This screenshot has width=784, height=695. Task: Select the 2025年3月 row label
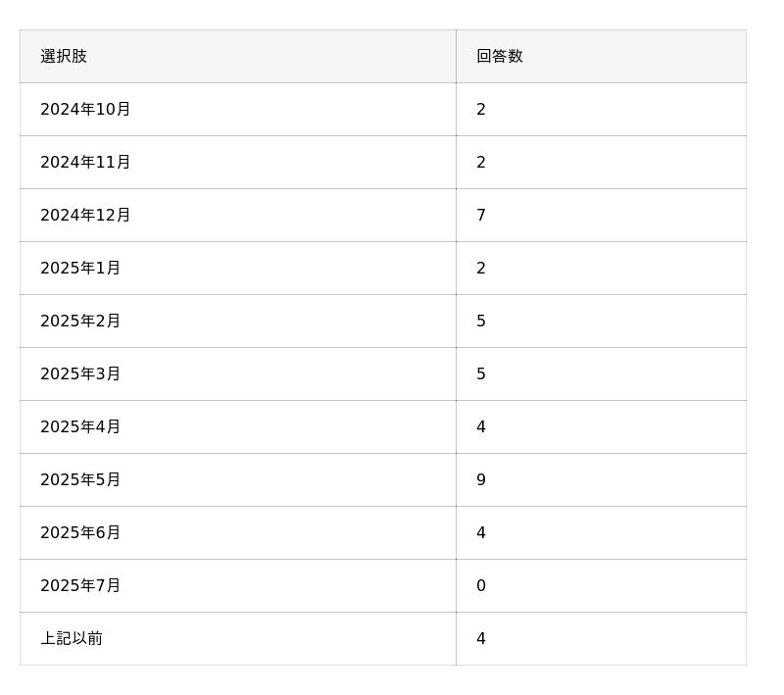coord(80,374)
